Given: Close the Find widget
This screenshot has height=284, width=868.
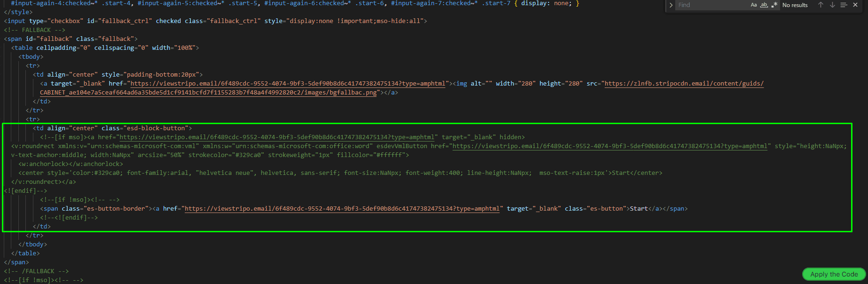Looking at the screenshot, I should [x=855, y=5].
